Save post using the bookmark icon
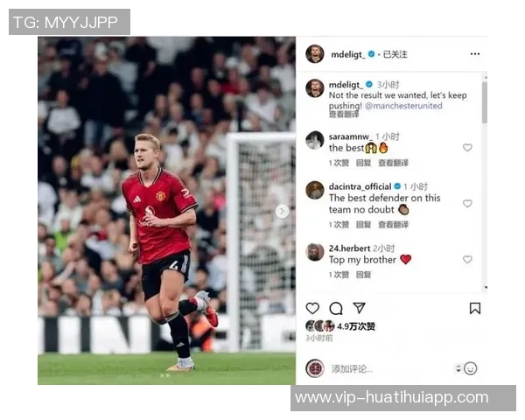 [475, 309]
